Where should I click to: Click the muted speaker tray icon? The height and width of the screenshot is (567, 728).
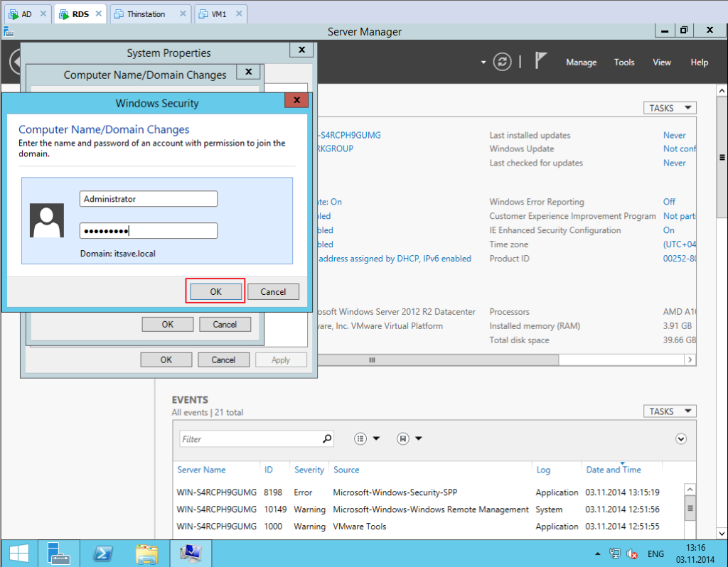point(632,553)
